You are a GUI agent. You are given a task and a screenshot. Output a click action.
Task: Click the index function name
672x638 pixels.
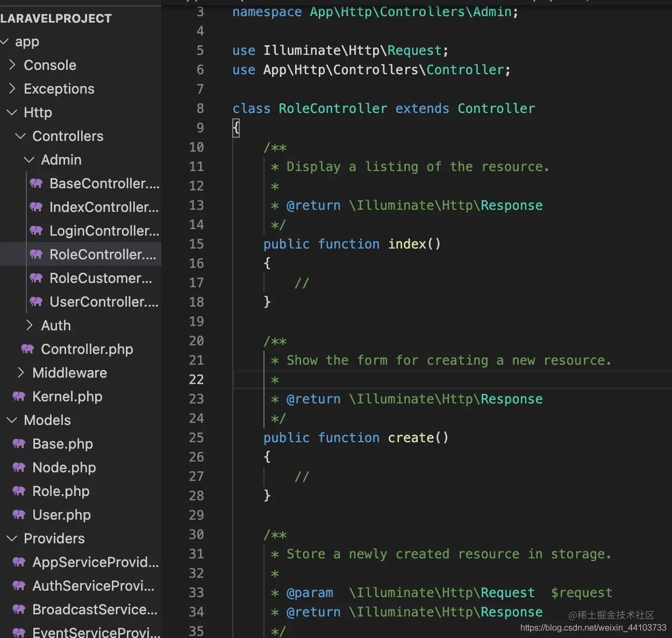(x=407, y=244)
